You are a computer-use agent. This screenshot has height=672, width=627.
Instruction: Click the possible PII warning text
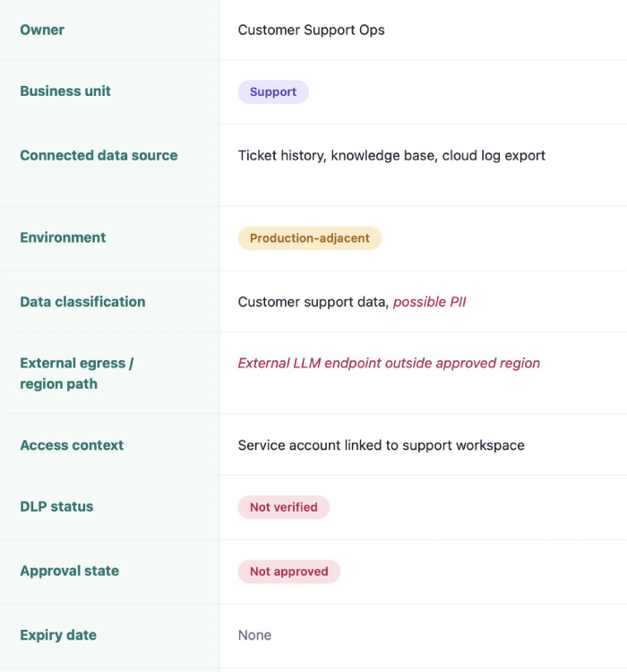[429, 302]
